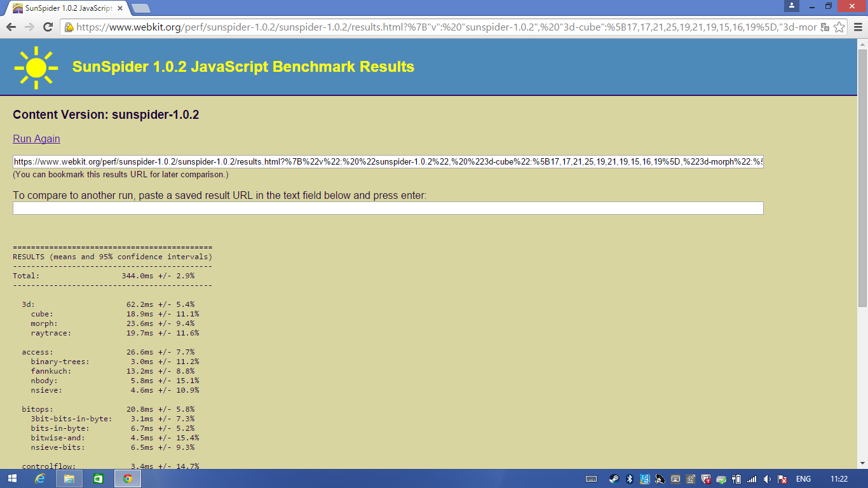868x488 pixels.
Task: Click the gray keyboard tray icon by the Fn icon
Action: [x=675, y=478]
